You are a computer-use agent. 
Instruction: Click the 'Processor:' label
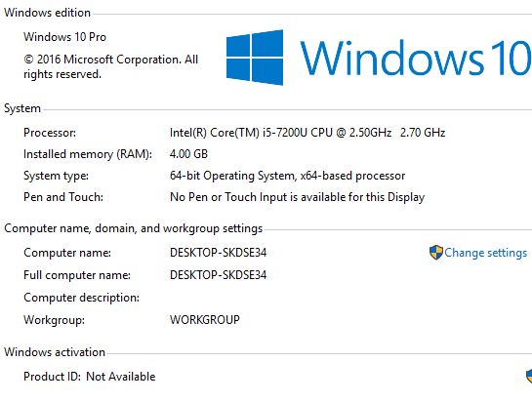pyautogui.click(x=50, y=133)
